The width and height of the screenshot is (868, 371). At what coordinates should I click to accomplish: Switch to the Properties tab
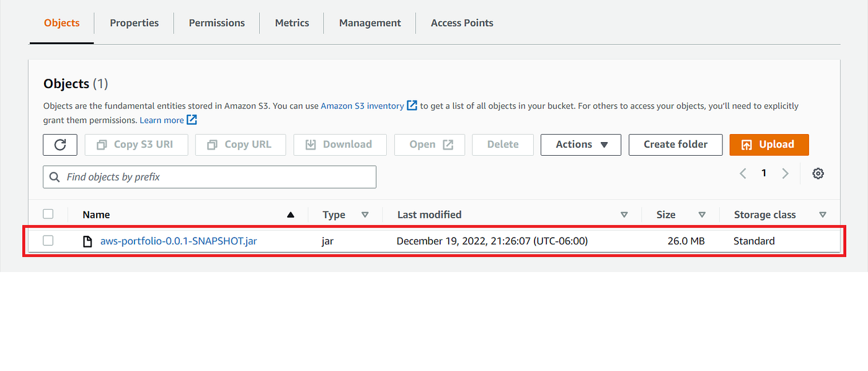[x=135, y=23]
